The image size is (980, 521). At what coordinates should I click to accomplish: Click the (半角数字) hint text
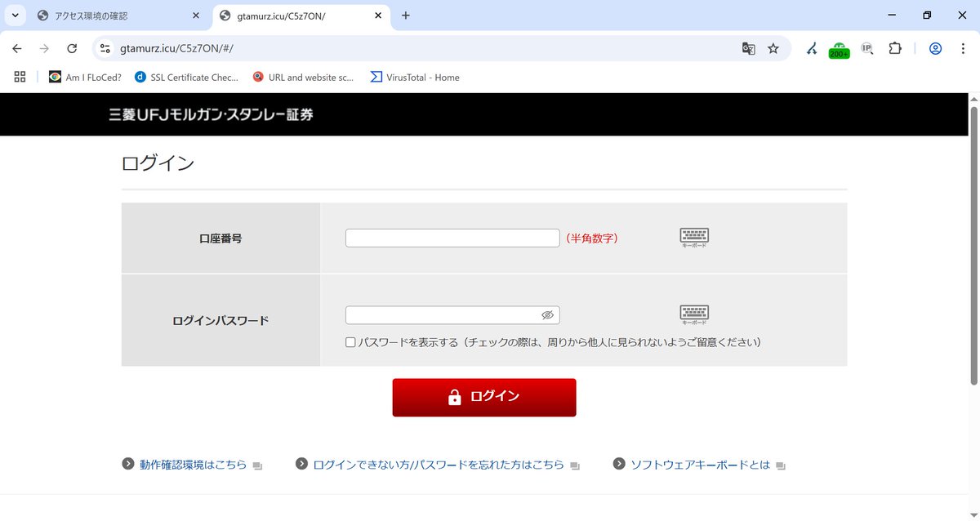click(592, 238)
